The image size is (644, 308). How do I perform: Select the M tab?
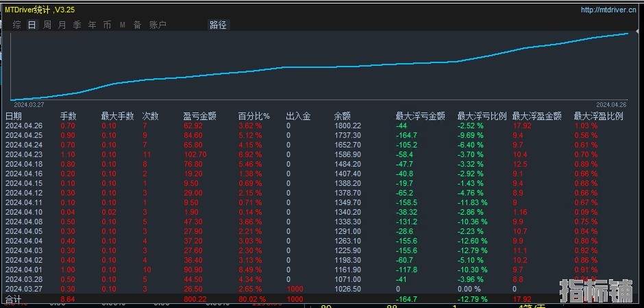[123, 25]
